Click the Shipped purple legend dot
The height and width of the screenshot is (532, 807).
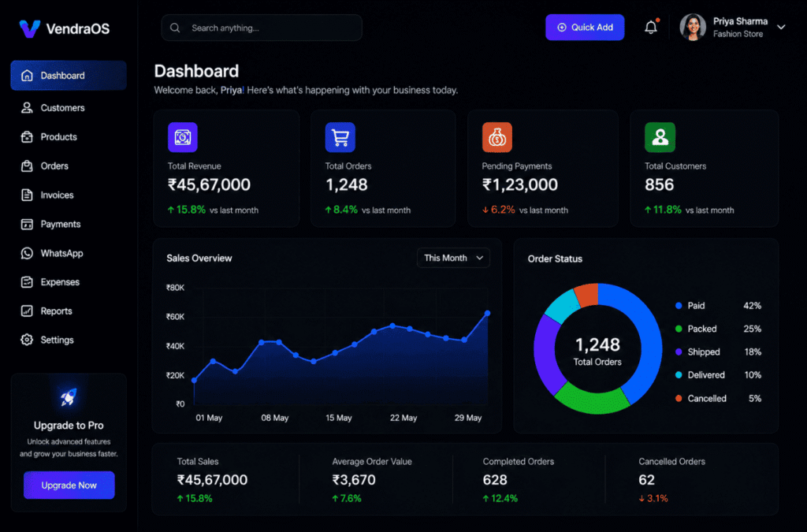tap(679, 352)
